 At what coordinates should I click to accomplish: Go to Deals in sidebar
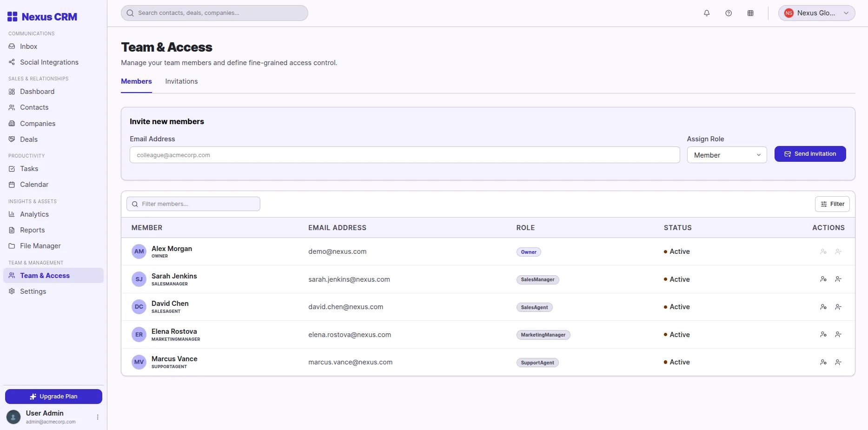coord(53,139)
